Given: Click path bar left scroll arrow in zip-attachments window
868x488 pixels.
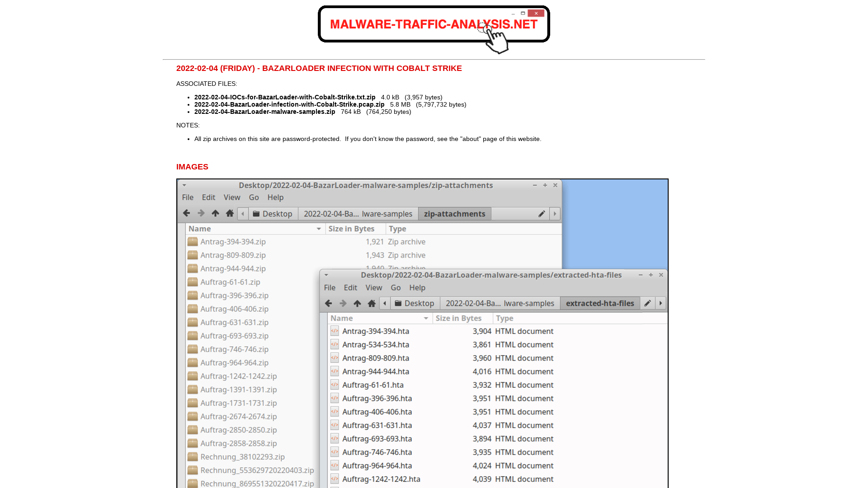Looking at the screenshot, I should pyautogui.click(x=243, y=214).
